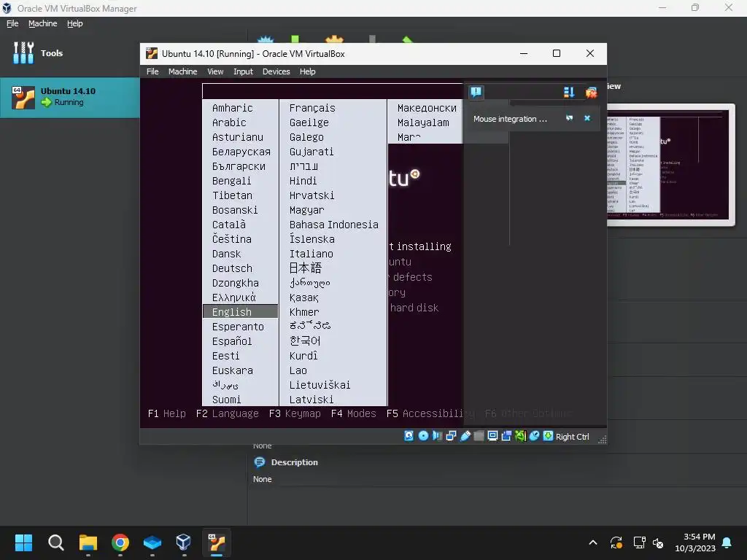Viewport: 747px width, 560px height.
Task: Click the display settings status icon
Action: [492, 436]
